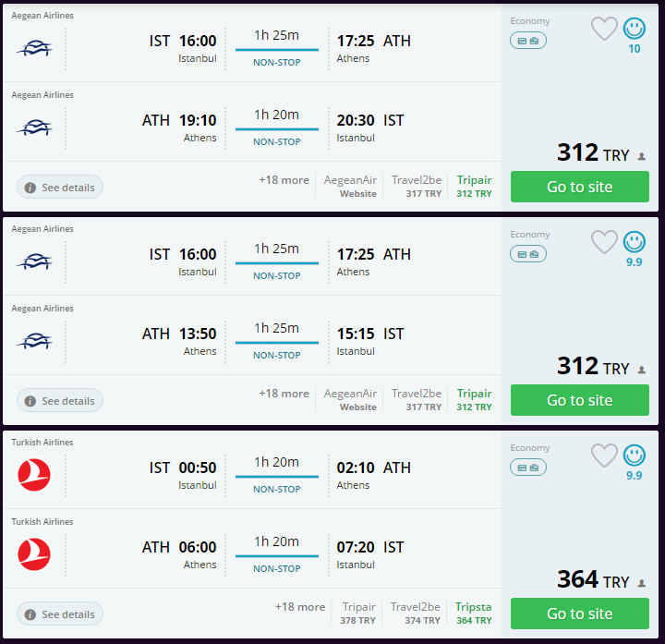Image resolution: width=665 pixels, height=644 pixels.
Task: Favorite the first Aegean flight with heart icon
Action: point(604,29)
